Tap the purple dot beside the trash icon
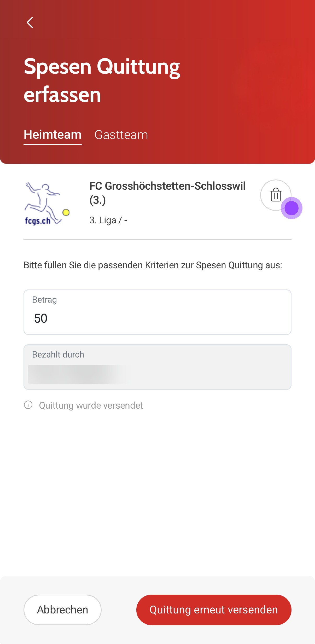Viewport: 315px width, 644px height. [x=291, y=208]
